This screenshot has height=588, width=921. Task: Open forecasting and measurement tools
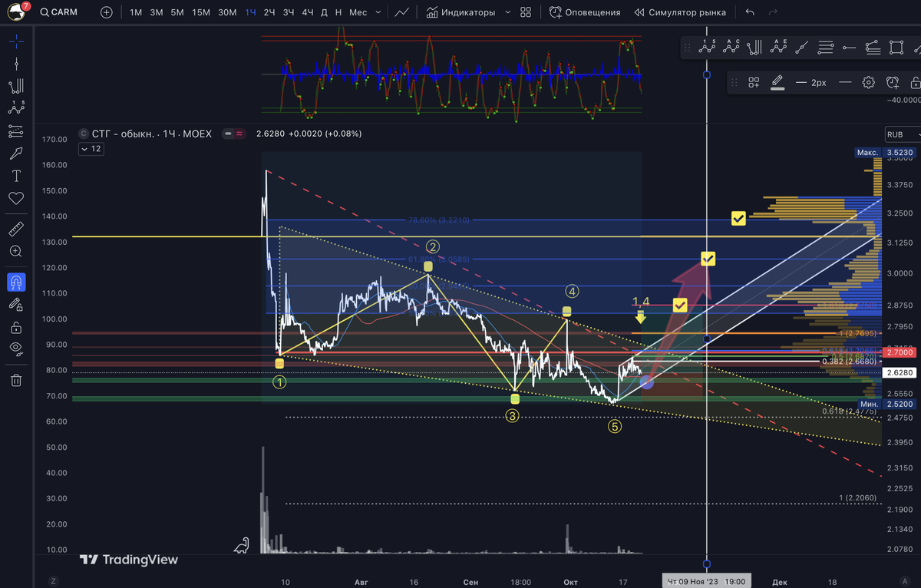16,131
